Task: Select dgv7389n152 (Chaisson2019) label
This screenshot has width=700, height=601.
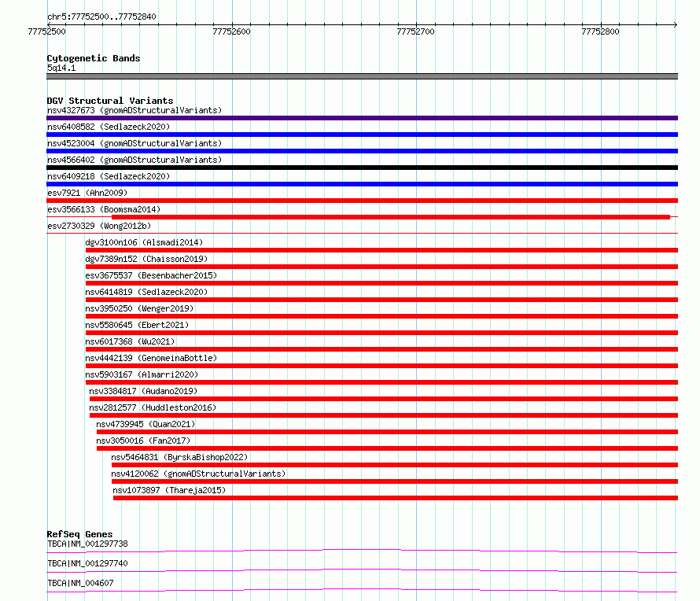Action: click(146, 259)
